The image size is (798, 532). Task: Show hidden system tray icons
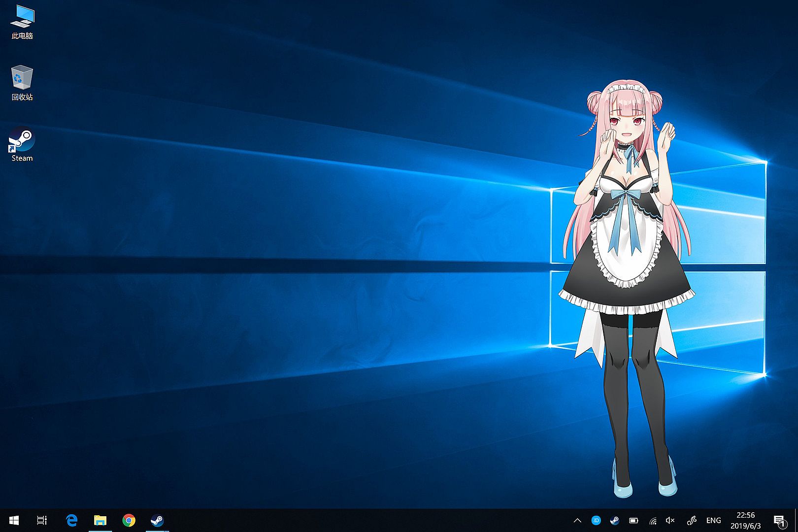tap(578, 520)
